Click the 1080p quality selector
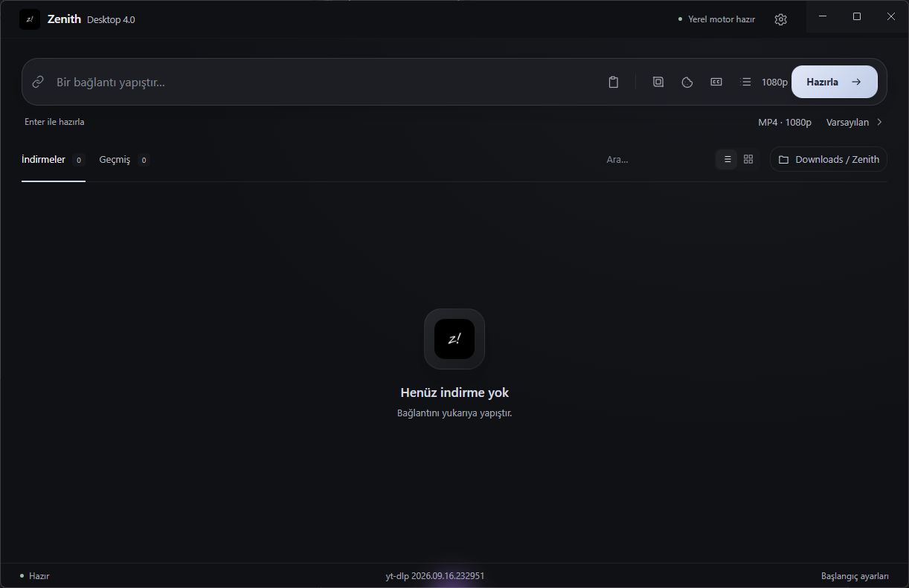Screen dimensions: 909x588 [774, 82]
